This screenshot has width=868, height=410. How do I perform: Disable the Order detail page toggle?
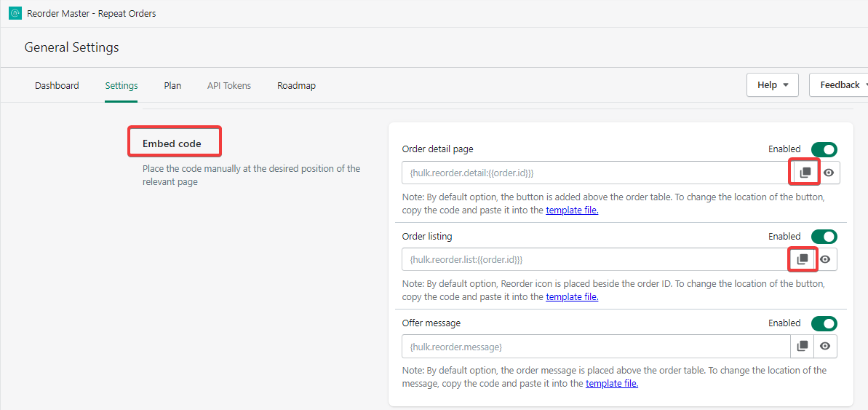pos(824,149)
